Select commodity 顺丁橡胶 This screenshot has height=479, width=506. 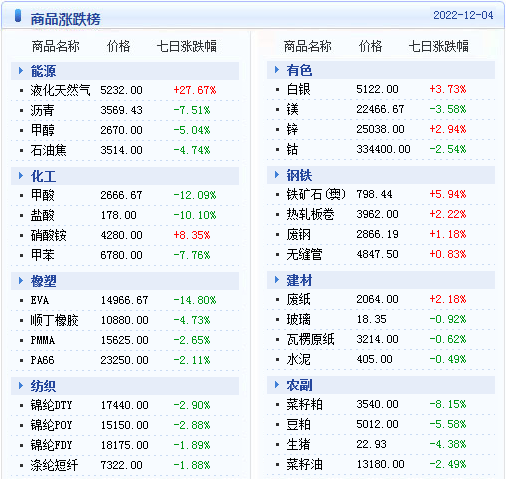(x=54, y=320)
